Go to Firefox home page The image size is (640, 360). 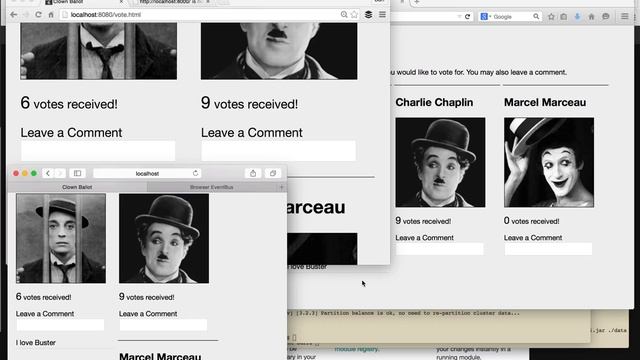(x=591, y=17)
